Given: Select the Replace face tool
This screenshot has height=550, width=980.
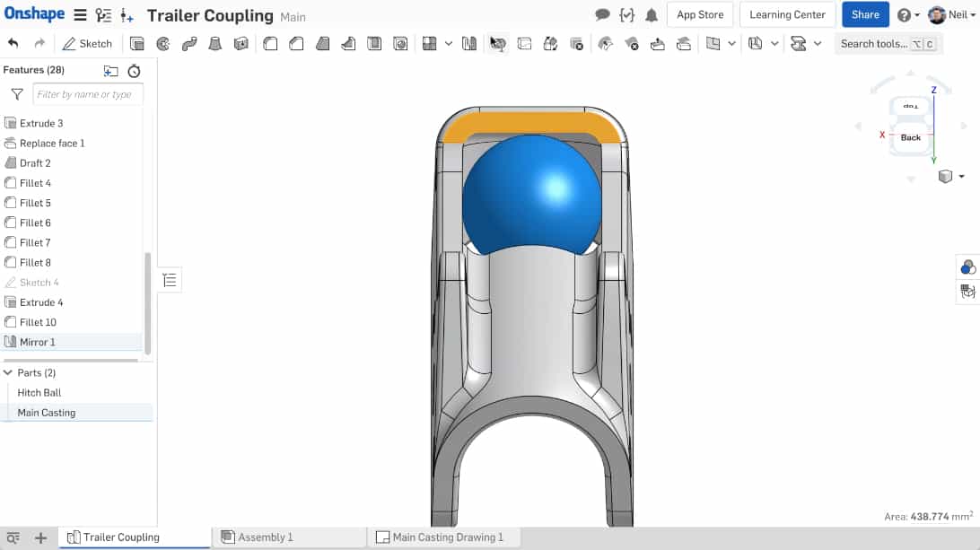Looking at the screenshot, I should point(684,44).
